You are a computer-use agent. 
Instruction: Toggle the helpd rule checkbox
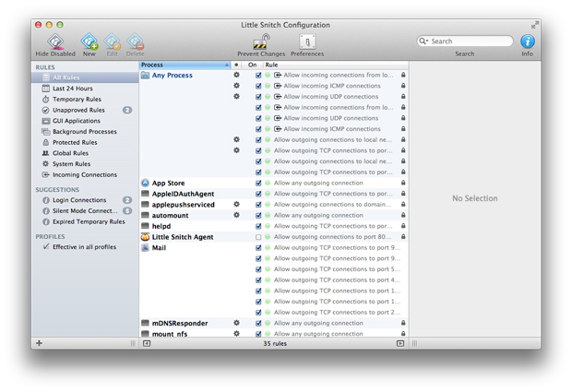258,226
